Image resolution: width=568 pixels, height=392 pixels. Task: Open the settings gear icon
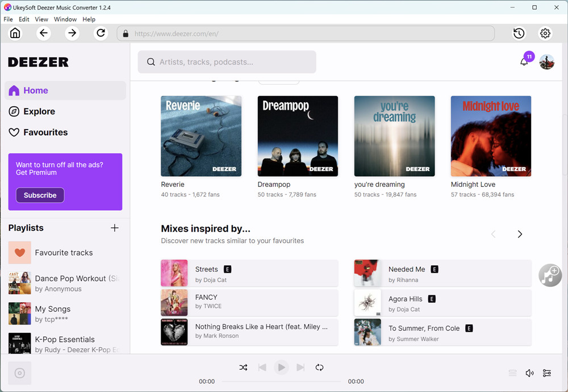pos(545,34)
